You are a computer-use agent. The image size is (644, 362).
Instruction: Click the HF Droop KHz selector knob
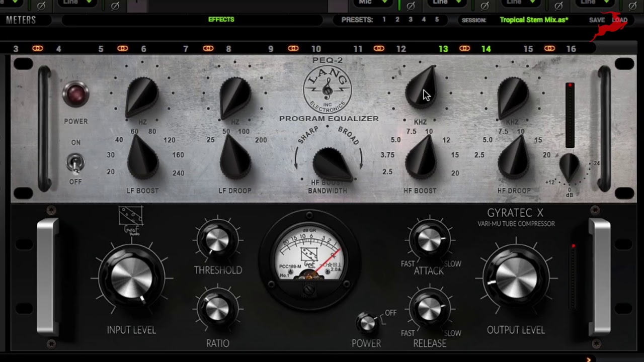point(513,157)
